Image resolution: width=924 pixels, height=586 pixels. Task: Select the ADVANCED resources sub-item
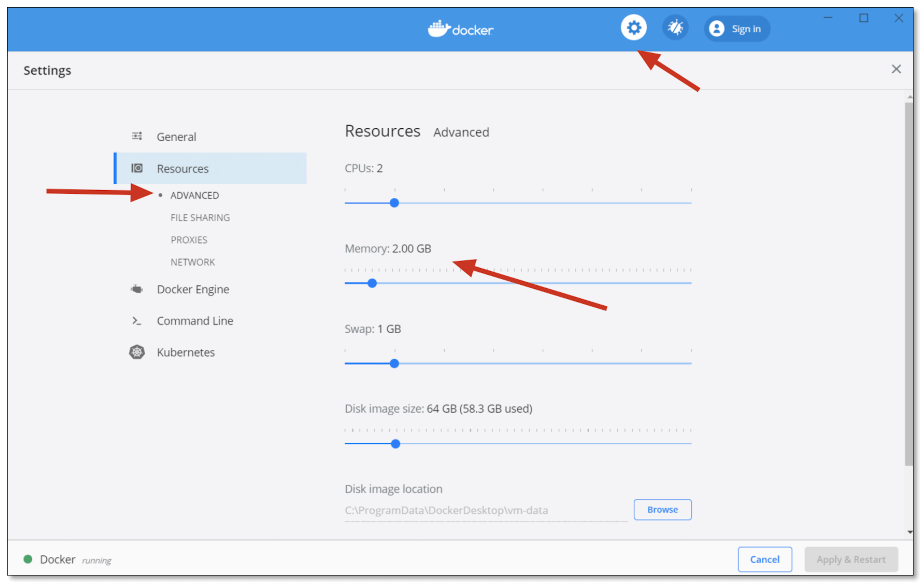[x=194, y=195]
